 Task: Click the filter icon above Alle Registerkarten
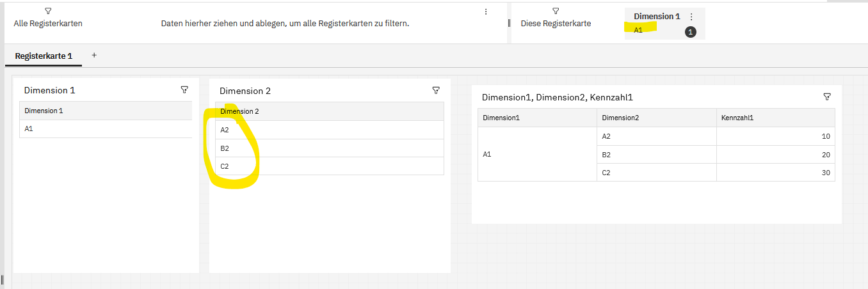(48, 12)
